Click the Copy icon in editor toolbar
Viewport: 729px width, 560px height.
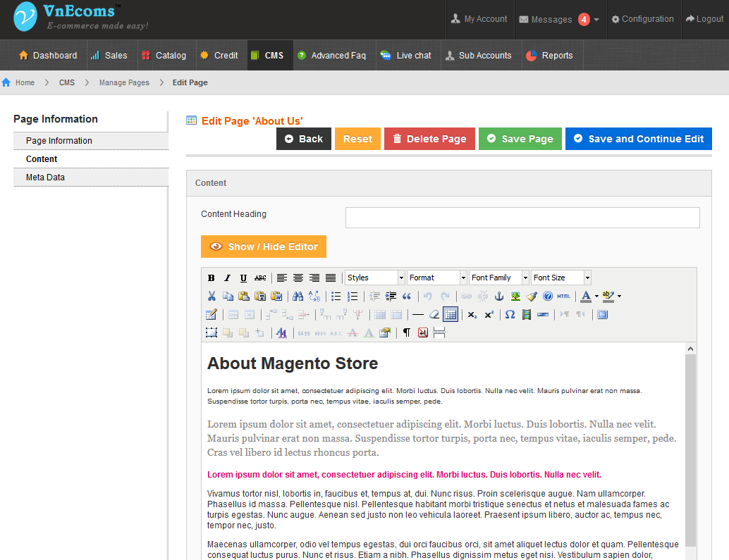click(228, 297)
